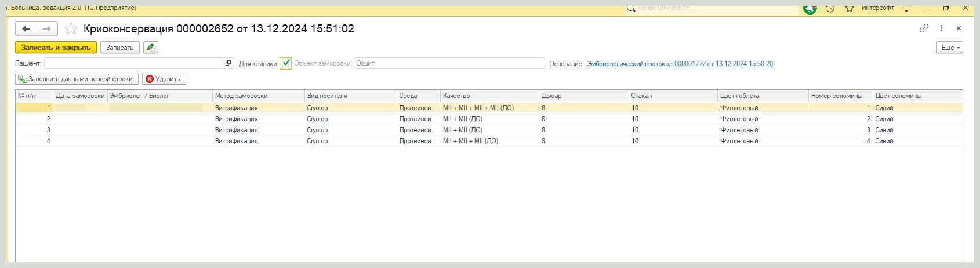Click the Цвет соломины column header
The image size is (980, 268).
tap(917, 96)
